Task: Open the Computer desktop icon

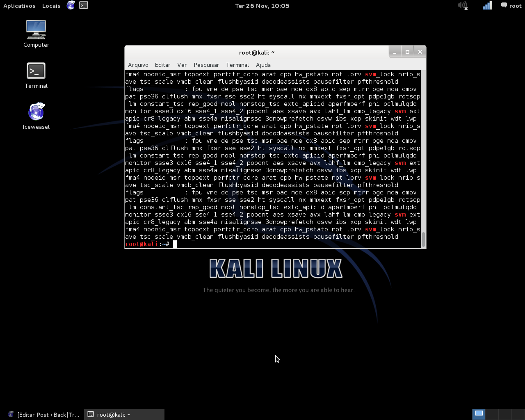Action: click(36, 34)
